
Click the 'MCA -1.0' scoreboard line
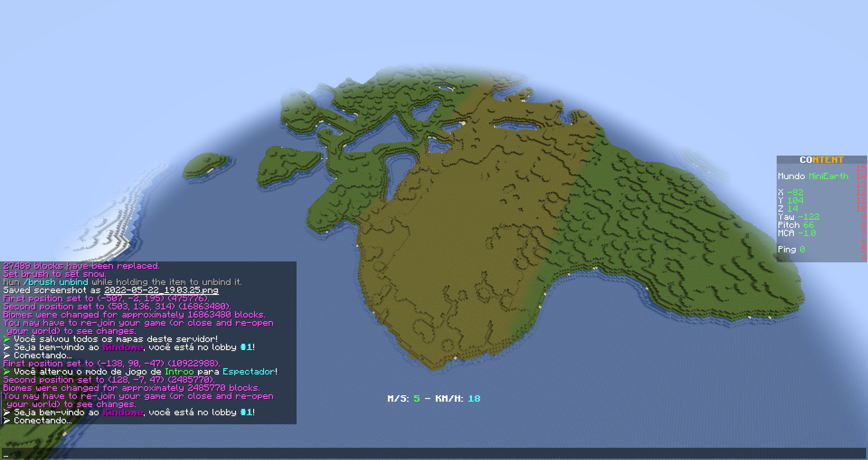click(x=797, y=233)
